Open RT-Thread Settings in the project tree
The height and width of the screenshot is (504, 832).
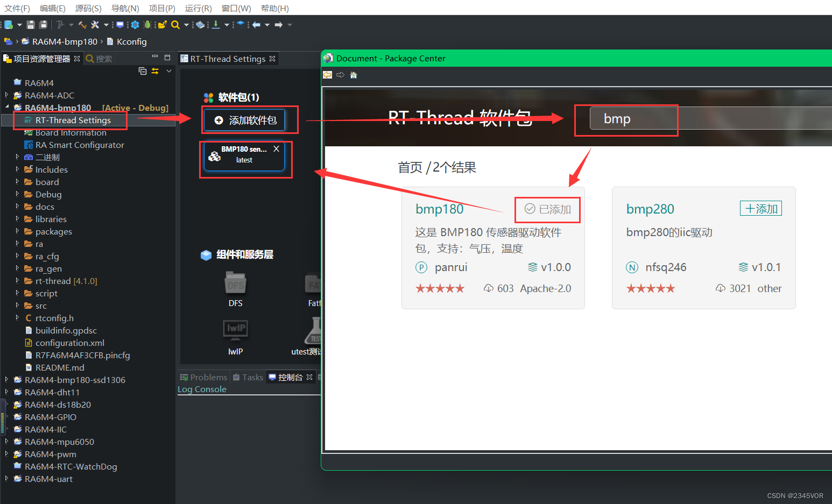click(x=73, y=120)
